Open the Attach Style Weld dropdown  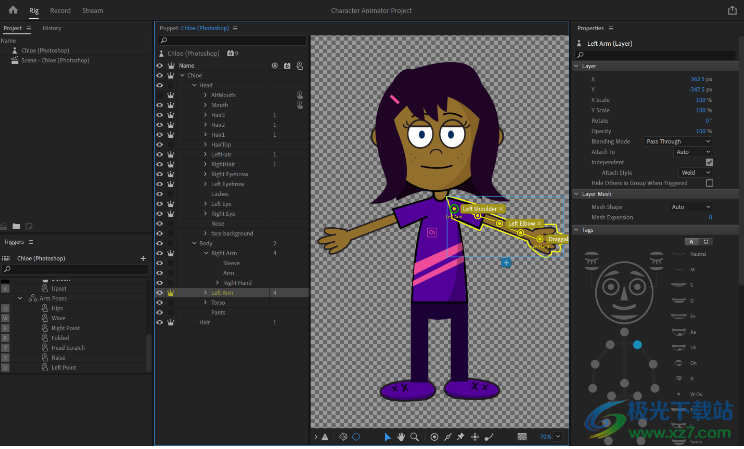pyautogui.click(x=696, y=173)
